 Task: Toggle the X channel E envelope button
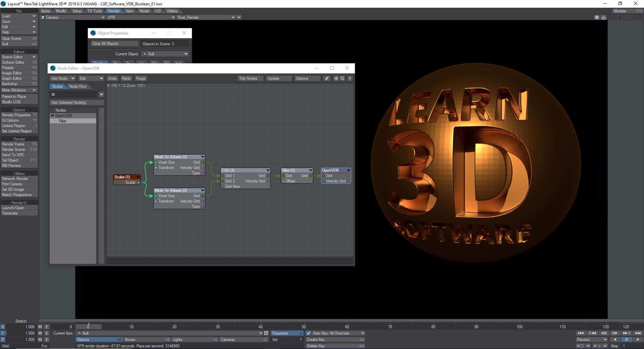pos(47,327)
